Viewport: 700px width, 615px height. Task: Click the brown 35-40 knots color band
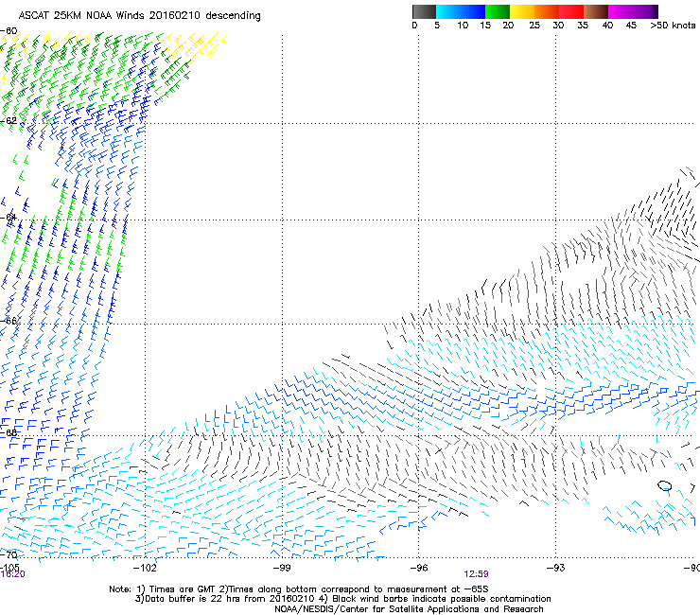(x=596, y=11)
